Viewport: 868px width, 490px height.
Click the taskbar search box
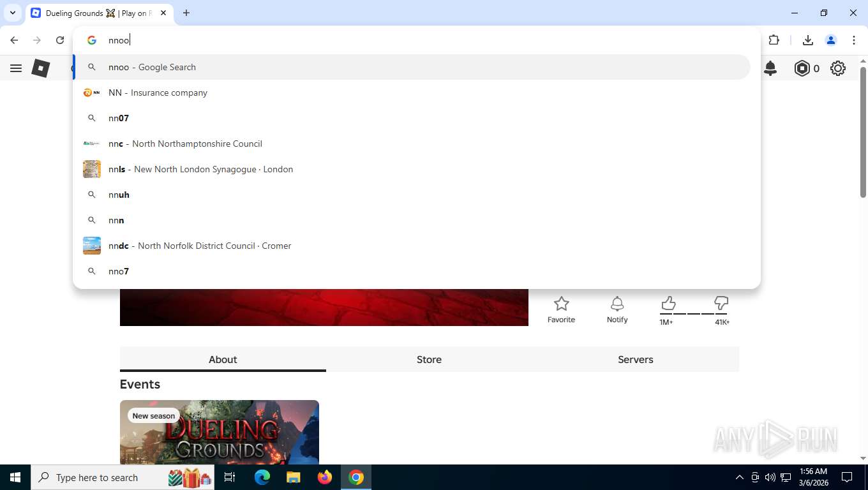tap(123, 477)
